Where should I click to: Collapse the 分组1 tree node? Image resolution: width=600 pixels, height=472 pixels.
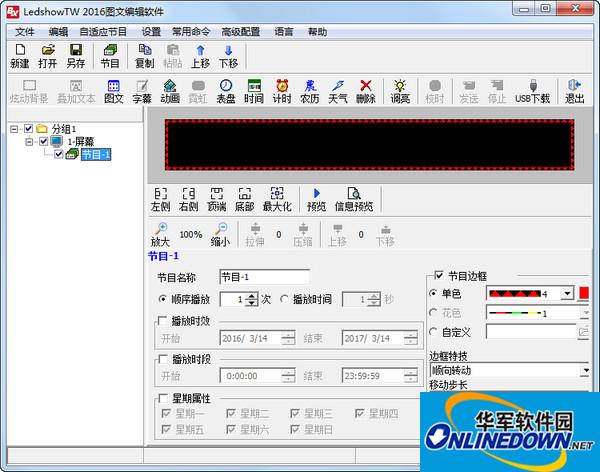[x=14, y=129]
